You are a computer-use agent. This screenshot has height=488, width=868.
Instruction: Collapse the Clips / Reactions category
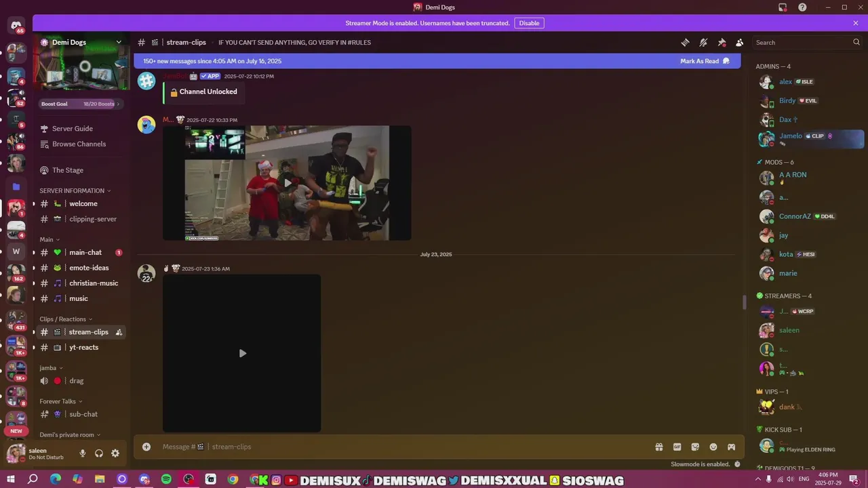click(66, 319)
